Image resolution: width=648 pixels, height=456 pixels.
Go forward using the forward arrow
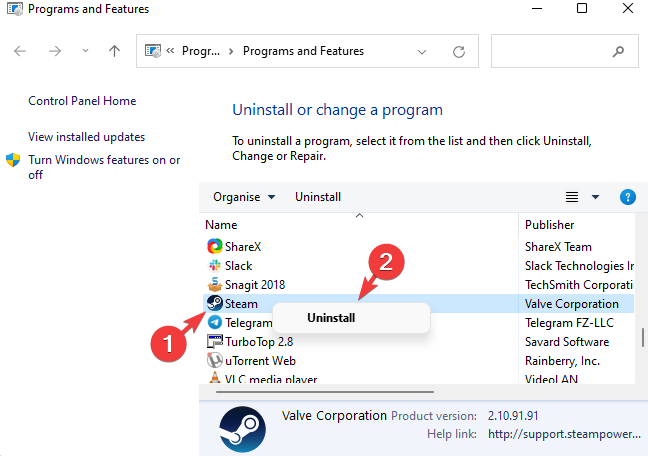coord(55,51)
